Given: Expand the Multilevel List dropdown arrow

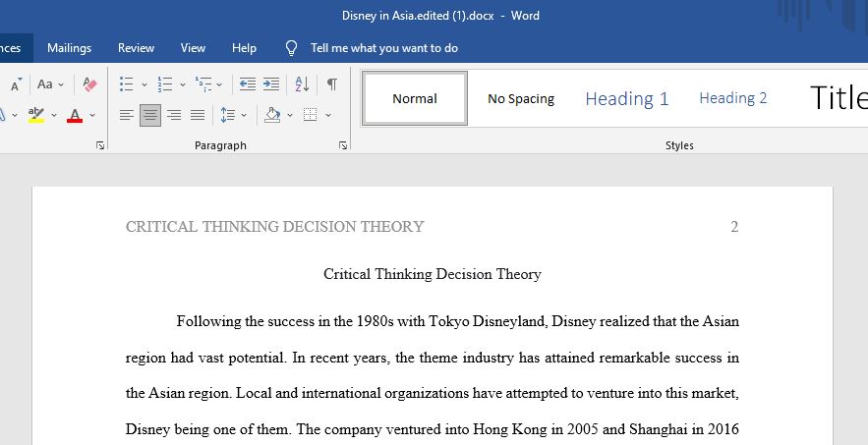Looking at the screenshot, I should click(x=219, y=84).
